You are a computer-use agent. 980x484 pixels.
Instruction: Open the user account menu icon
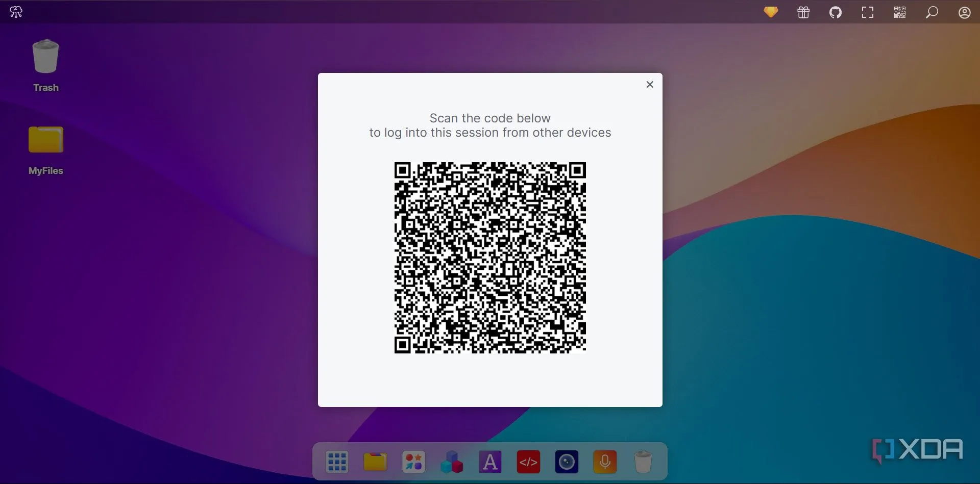click(964, 12)
